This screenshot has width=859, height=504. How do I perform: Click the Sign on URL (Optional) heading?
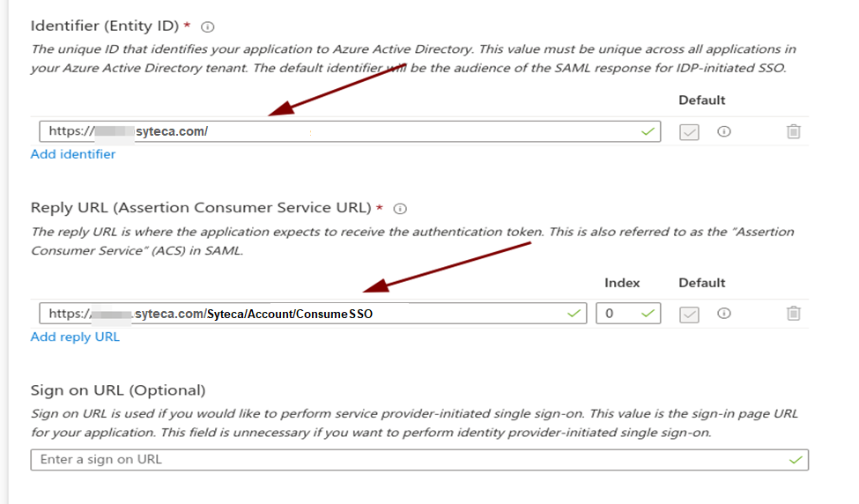pos(118,390)
